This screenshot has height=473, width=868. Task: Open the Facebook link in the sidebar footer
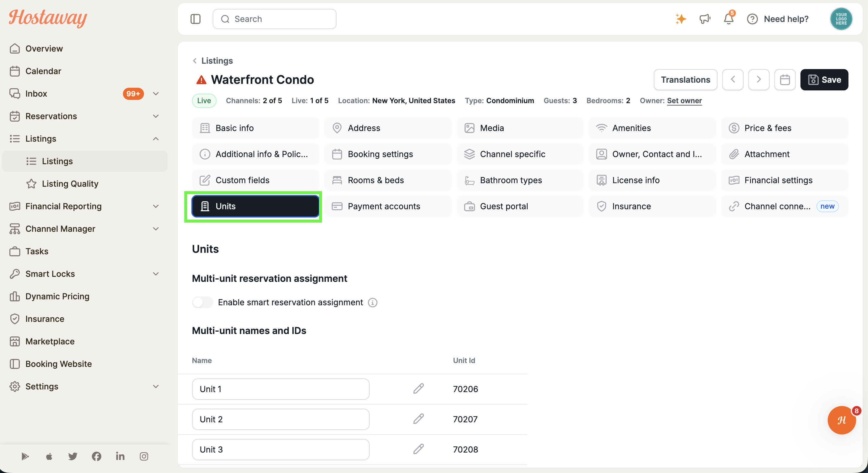coord(96,456)
